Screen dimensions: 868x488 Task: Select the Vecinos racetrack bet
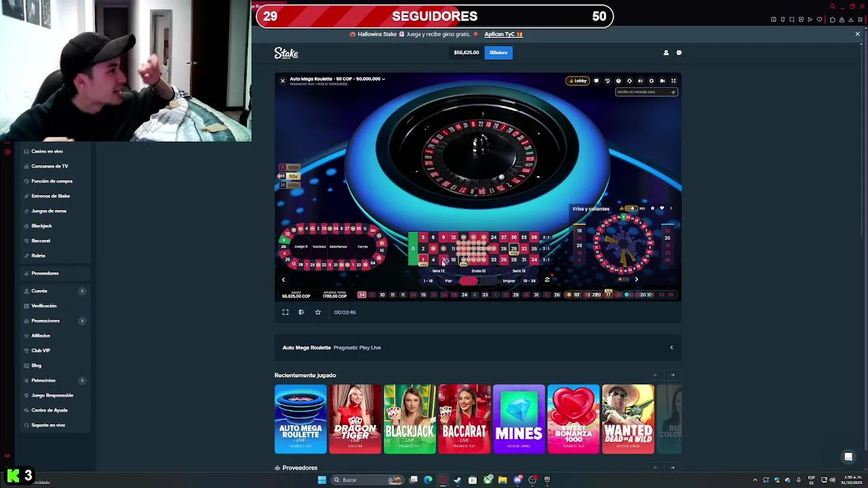[x=319, y=247]
